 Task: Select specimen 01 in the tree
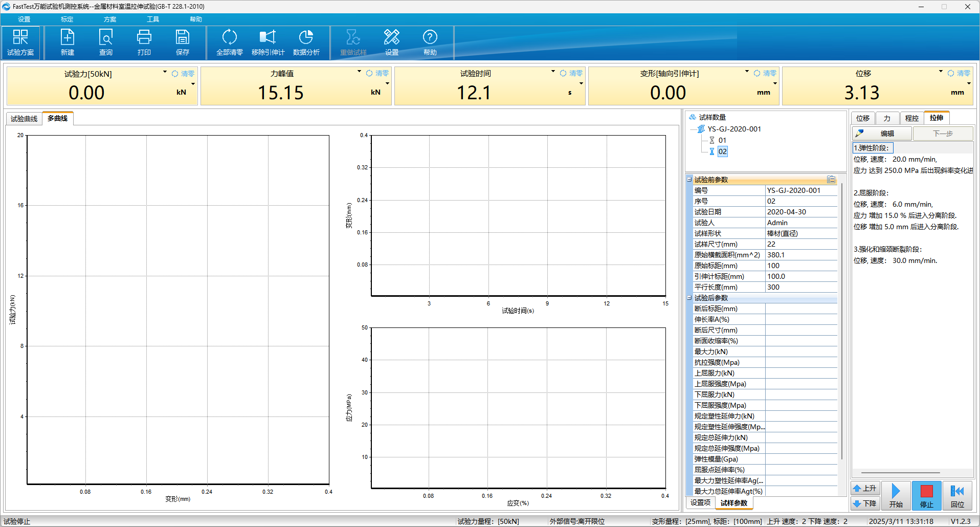pos(722,140)
